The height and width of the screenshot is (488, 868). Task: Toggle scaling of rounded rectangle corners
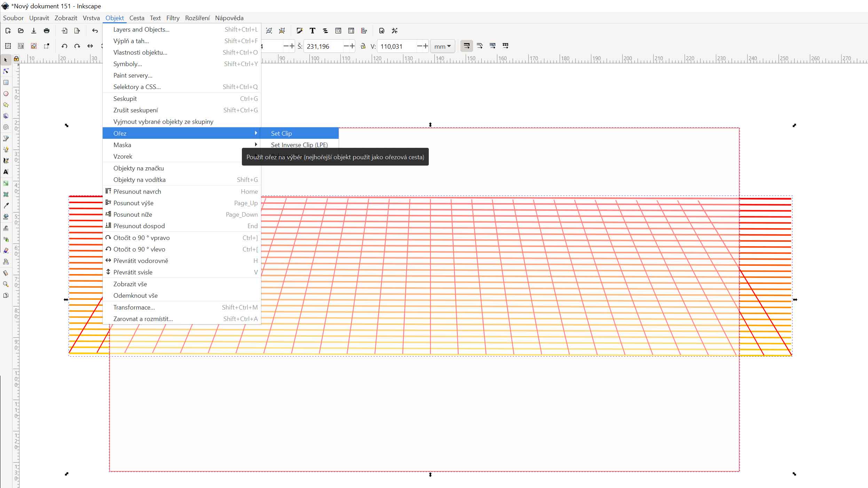pyautogui.click(x=480, y=46)
